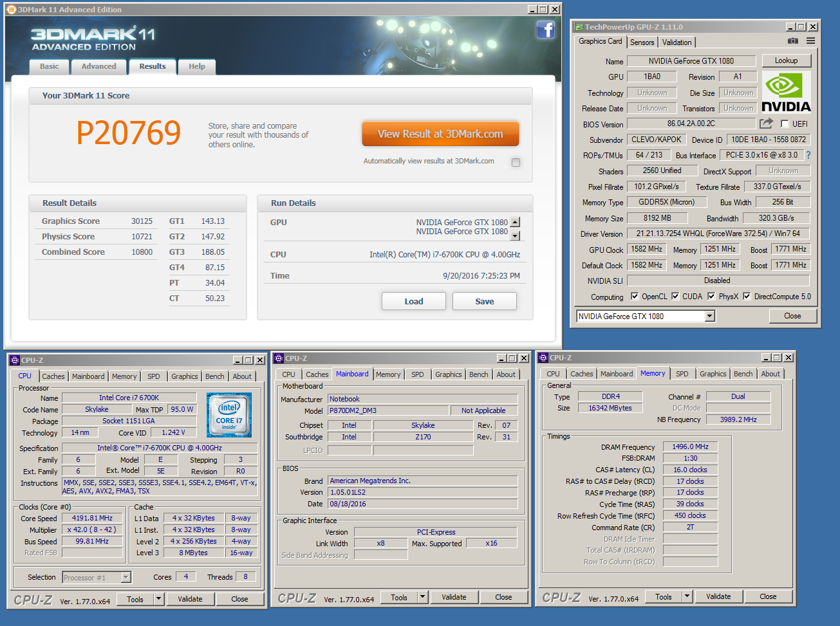Open the Help tab in 3DMark
This screenshot has width=840, height=626.
[x=197, y=66]
